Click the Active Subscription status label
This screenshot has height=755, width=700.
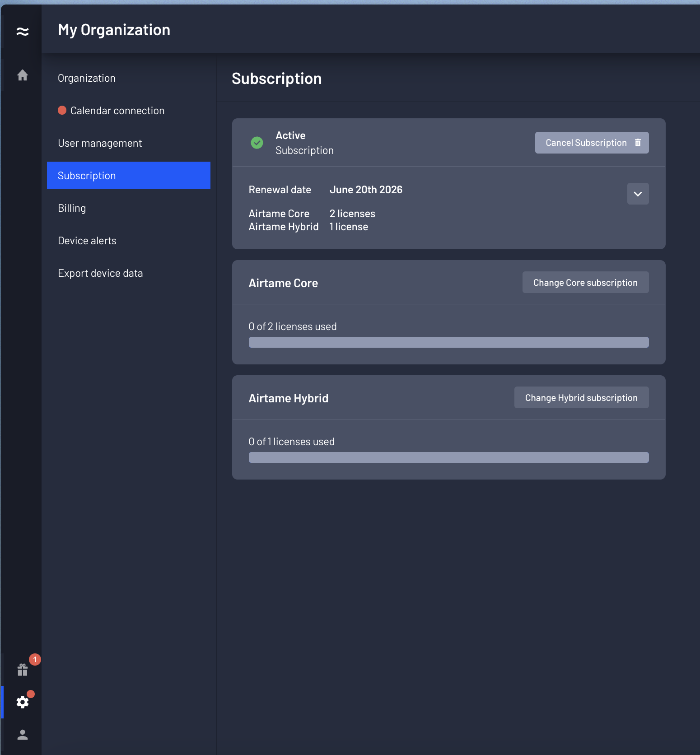click(304, 143)
